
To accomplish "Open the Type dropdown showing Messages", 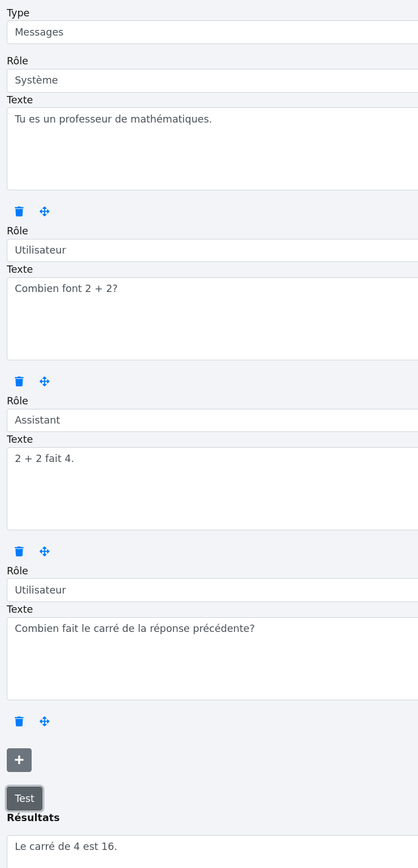I will [212, 32].
